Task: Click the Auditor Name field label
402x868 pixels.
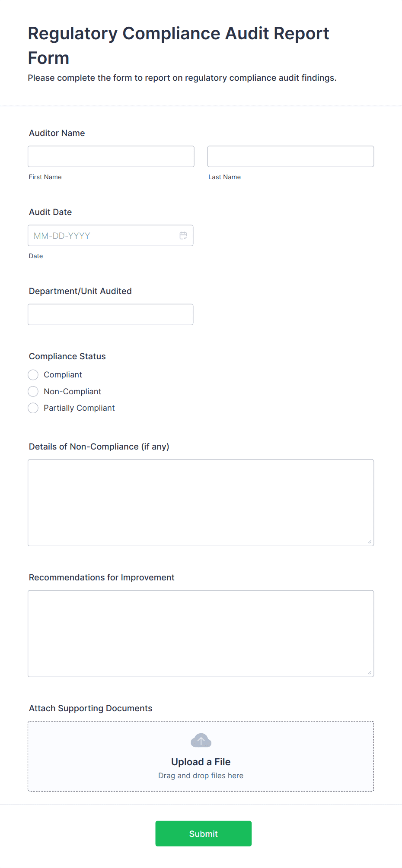Action: tap(57, 133)
